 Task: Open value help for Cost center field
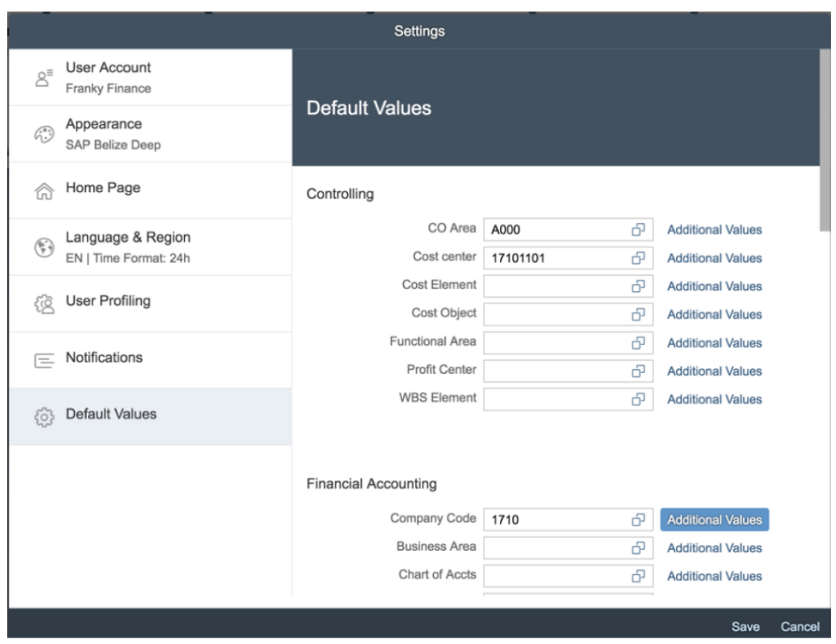point(638,258)
